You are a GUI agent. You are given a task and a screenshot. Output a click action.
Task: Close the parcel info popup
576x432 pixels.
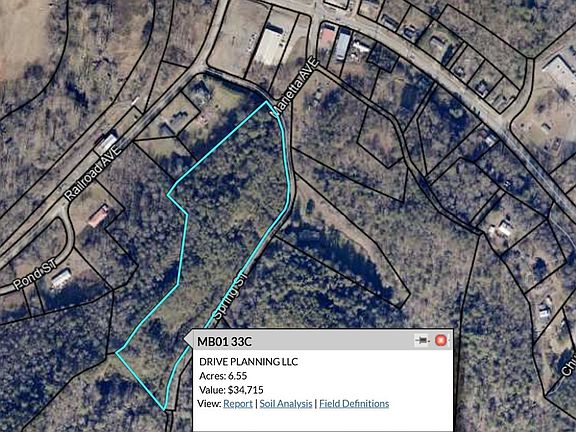(441, 340)
